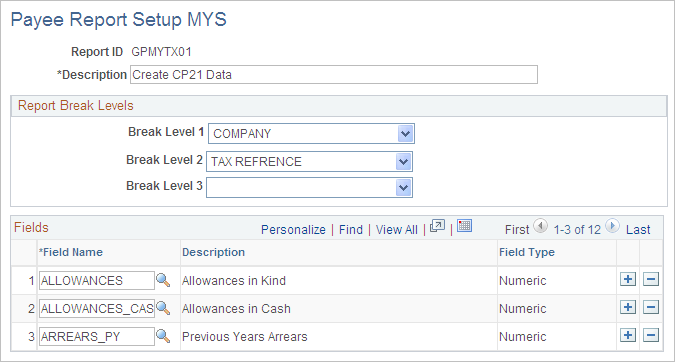
Task: Click Numeric type in ALLOWANCES row
Action: point(523,281)
